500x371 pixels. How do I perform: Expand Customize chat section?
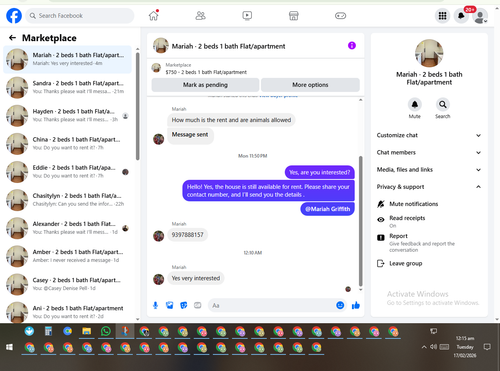(429, 135)
